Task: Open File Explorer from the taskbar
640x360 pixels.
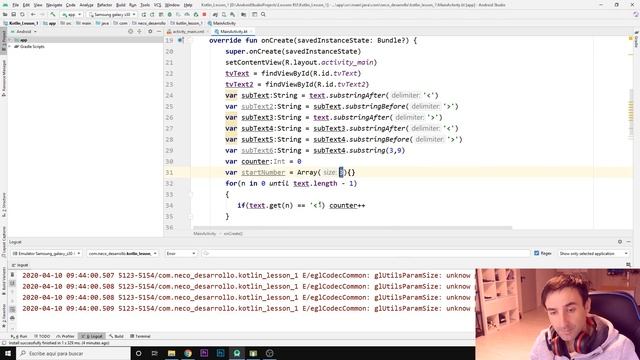Action: pos(171,353)
